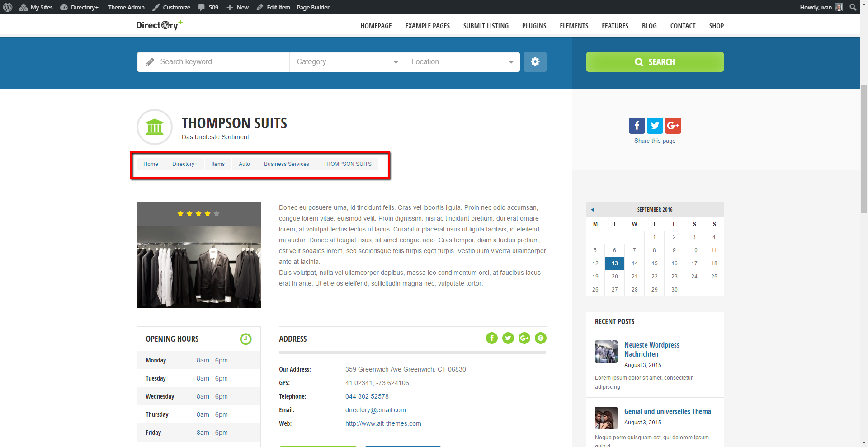Click directory@email.com email link
This screenshot has width=868, height=447.
click(x=376, y=410)
